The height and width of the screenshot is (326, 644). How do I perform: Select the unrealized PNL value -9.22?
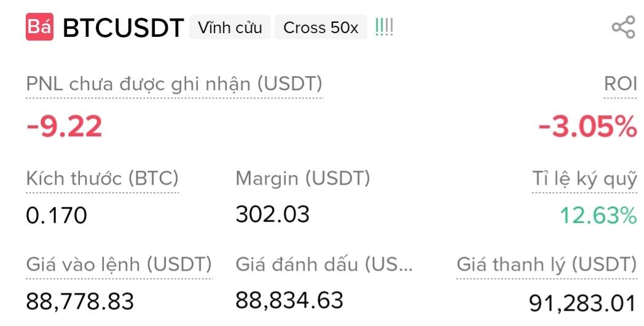[x=64, y=127]
